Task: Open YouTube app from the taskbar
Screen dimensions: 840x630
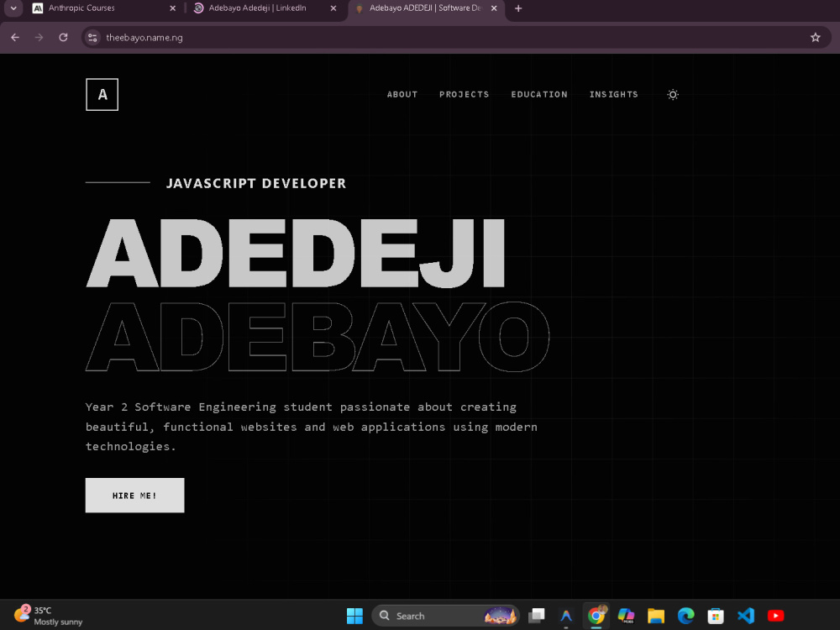Action: click(x=775, y=616)
